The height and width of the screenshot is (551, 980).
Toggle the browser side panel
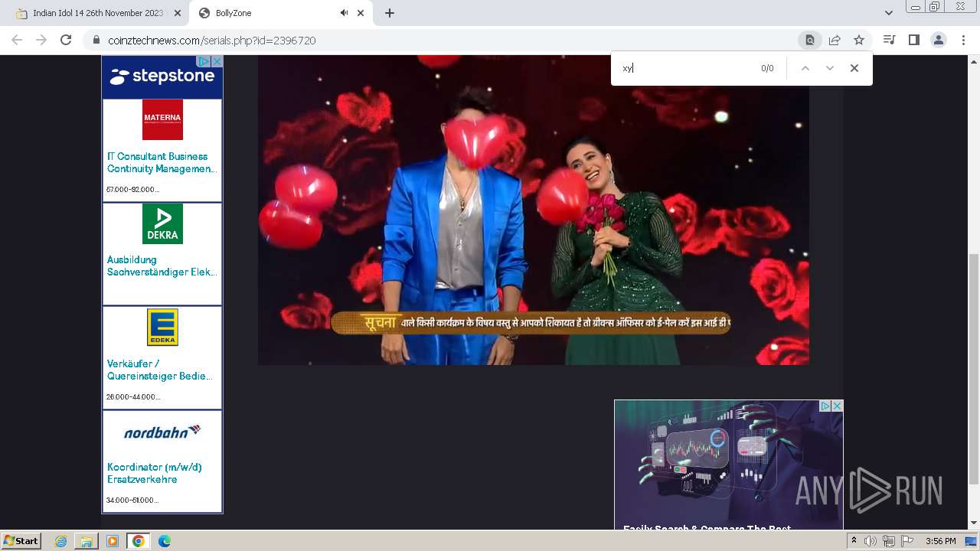click(x=913, y=40)
